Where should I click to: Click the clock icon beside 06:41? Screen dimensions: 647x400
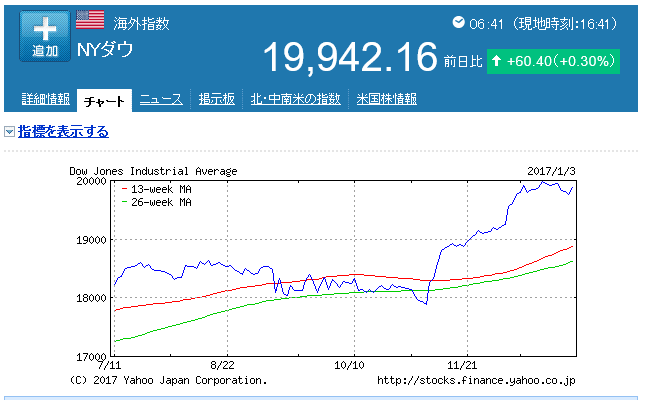tap(458, 22)
